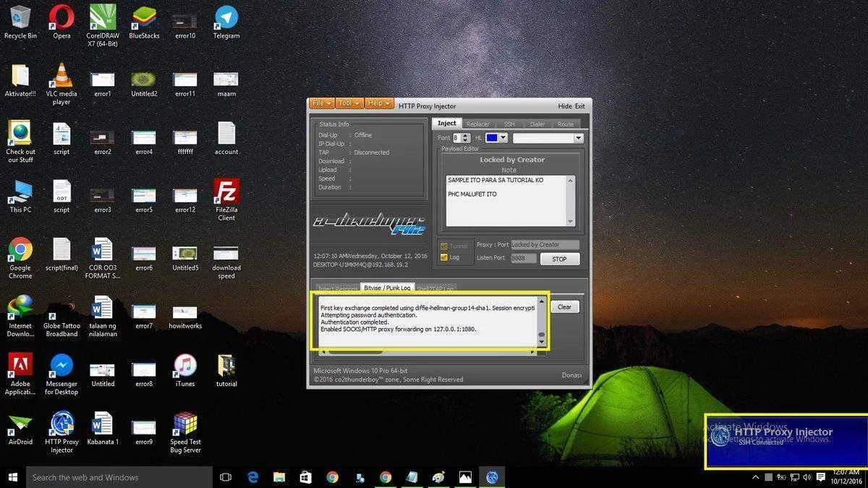Open Messenger for Desktop shortcut
Viewport: 868px width, 488px height.
pyautogui.click(x=61, y=374)
